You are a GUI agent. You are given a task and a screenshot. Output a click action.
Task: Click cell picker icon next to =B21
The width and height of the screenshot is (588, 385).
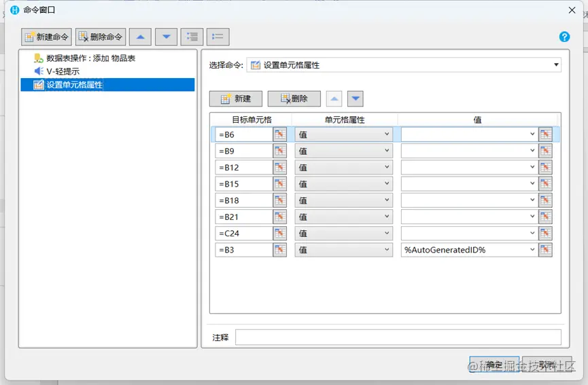pyautogui.click(x=280, y=217)
